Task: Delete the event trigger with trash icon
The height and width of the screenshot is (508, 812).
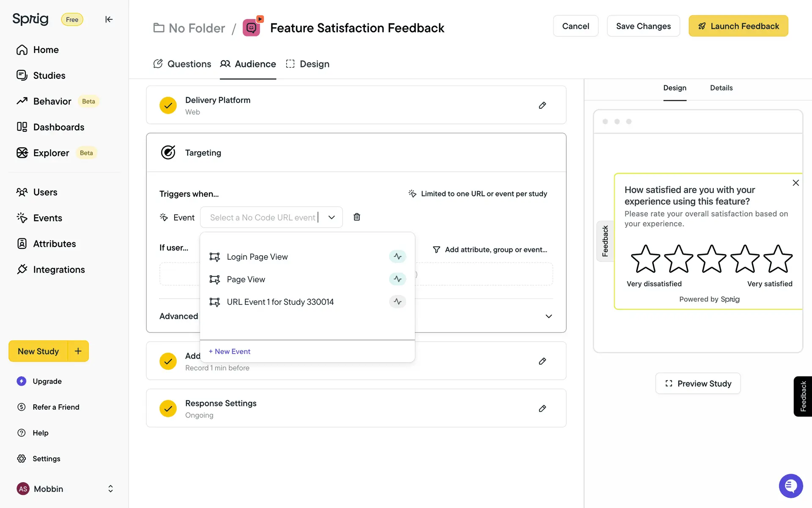Action: [x=357, y=217]
